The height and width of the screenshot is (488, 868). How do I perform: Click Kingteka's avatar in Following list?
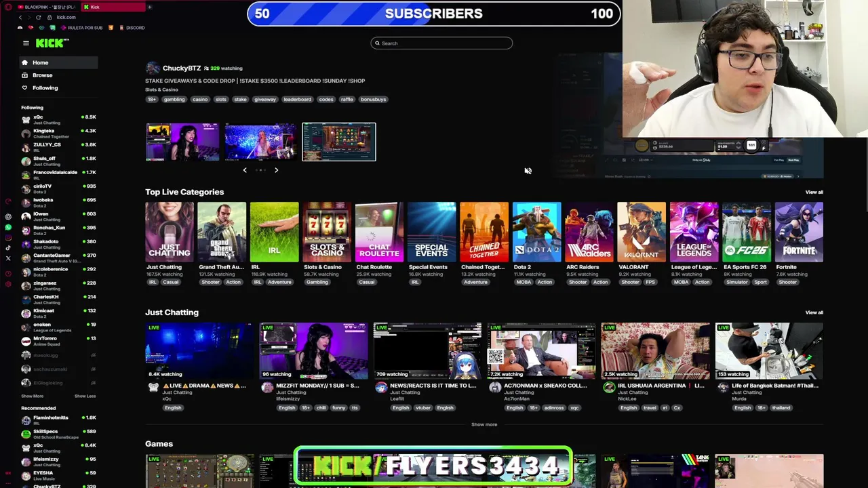(x=26, y=134)
